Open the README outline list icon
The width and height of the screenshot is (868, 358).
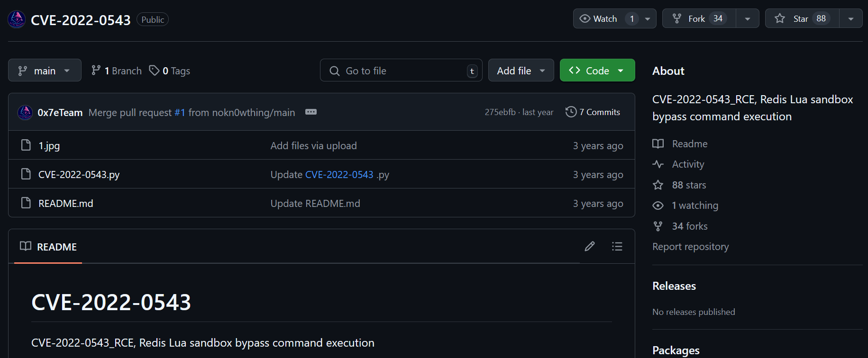(617, 246)
